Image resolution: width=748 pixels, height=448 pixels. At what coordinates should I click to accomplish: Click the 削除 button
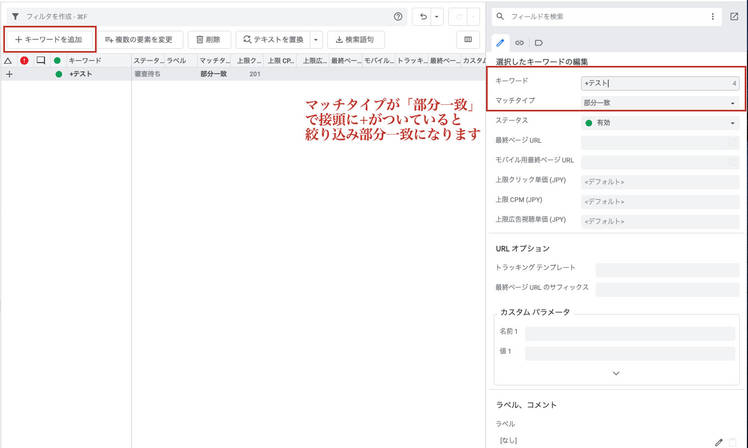210,40
